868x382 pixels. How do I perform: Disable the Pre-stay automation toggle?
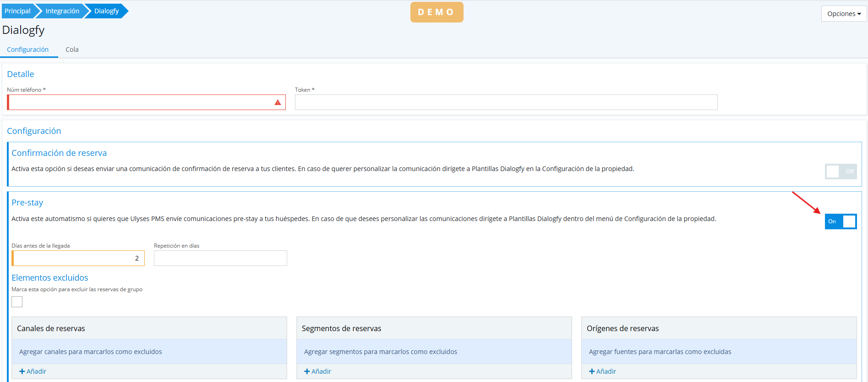841,221
